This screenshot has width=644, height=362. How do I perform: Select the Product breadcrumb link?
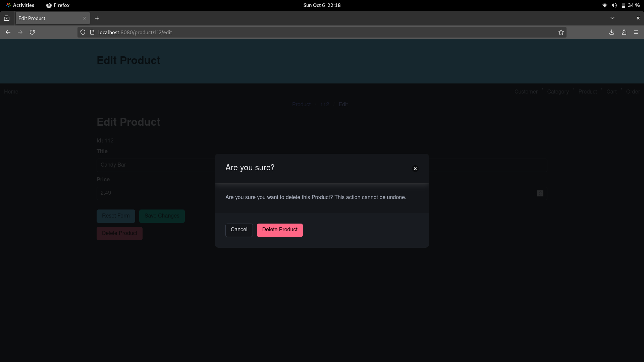click(301, 104)
